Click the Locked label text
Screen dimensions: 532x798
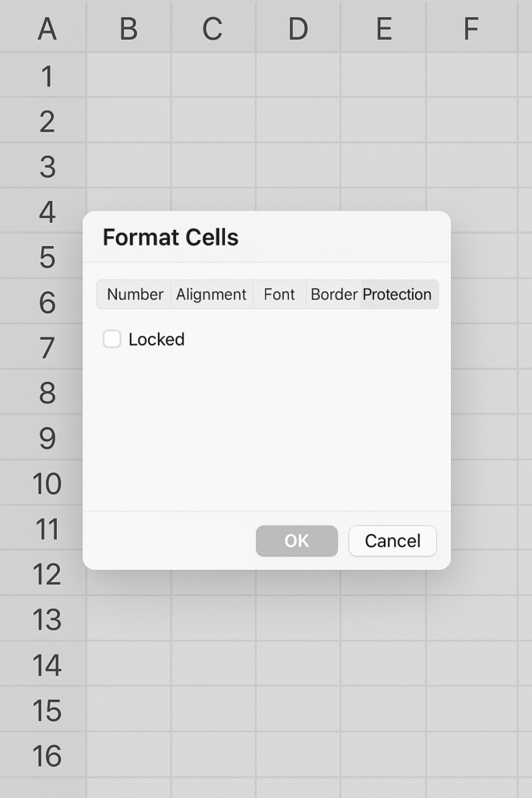point(157,339)
